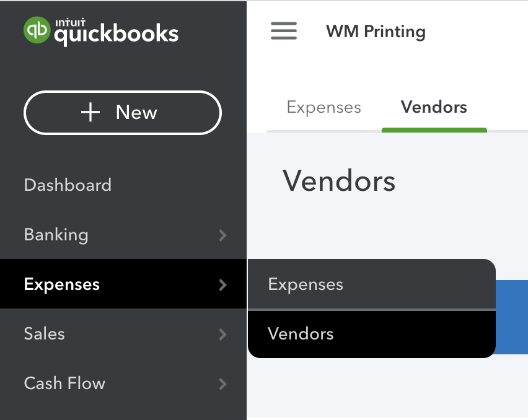Expand the Cash Flow chevron

pos(222,383)
